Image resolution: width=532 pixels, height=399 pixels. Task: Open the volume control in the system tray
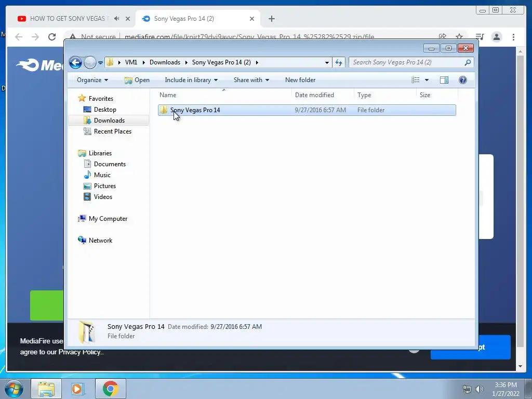tap(480, 389)
